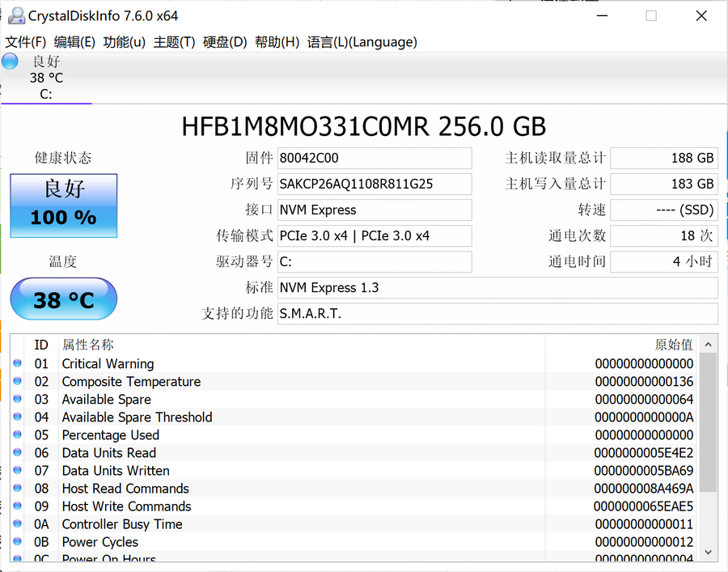The width and height of the screenshot is (728, 572).
Task: Click the drive title HFB1M8MO331C0MR 256.0 GB
Action: pos(364,126)
